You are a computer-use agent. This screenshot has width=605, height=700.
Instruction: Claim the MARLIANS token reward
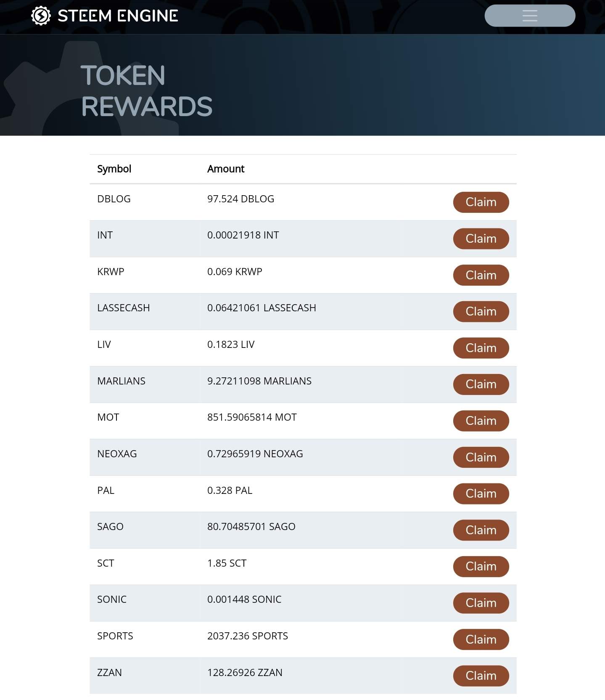[x=481, y=384]
